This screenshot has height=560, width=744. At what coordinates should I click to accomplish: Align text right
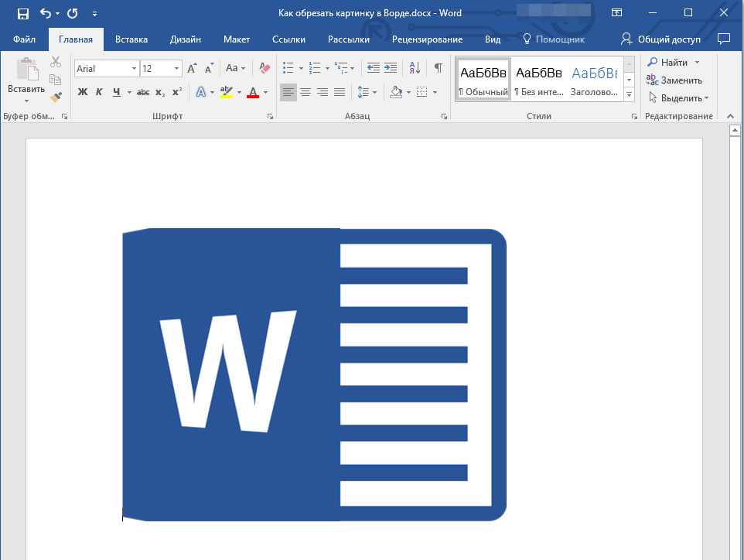coord(323,92)
